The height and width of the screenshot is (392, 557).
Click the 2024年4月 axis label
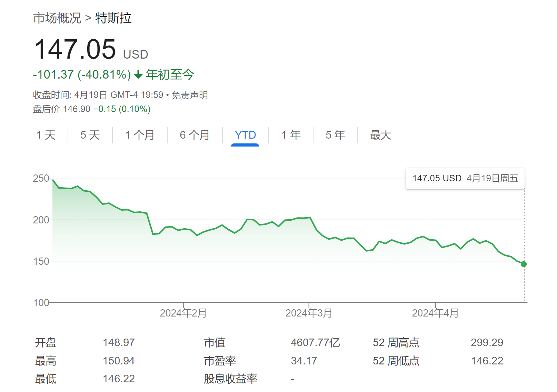[x=435, y=313]
